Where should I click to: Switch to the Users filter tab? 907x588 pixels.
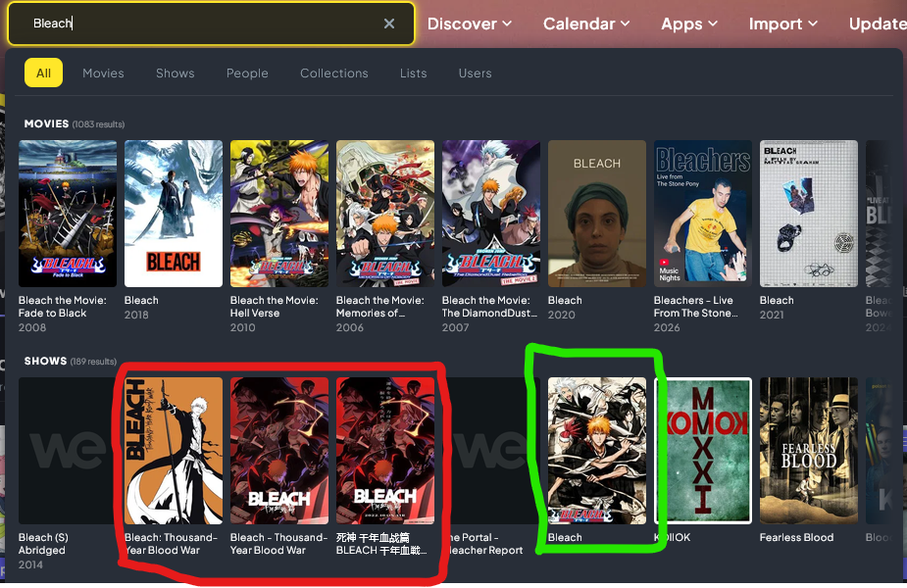point(475,73)
